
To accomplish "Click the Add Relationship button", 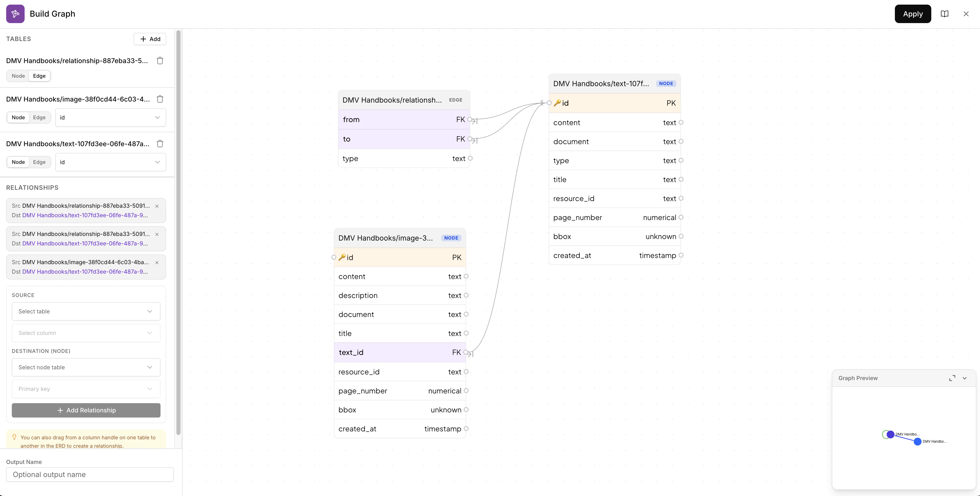I will pos(86,410).
